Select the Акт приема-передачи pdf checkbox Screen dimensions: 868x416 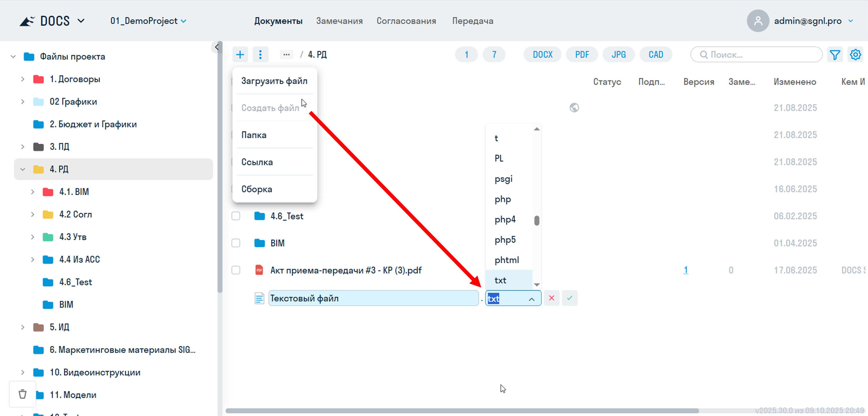pyautogui.click(x=236, y=270)
